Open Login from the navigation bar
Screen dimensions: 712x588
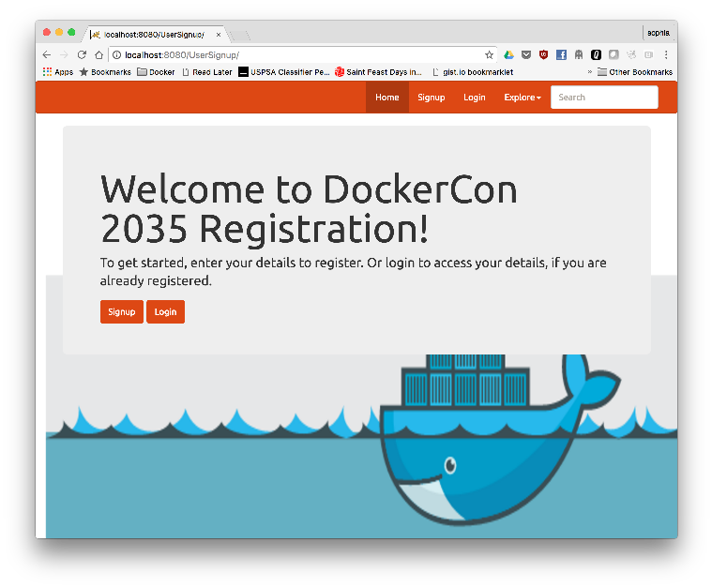click(474, 98)
